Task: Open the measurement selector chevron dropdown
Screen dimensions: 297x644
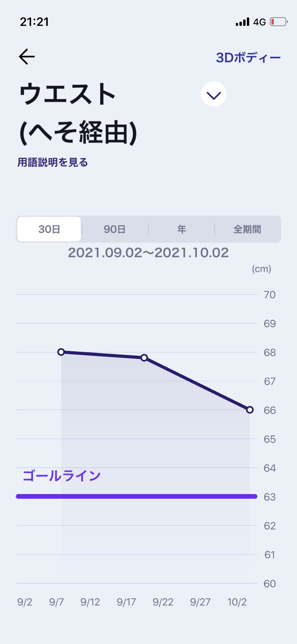Action: click(214, 94)
